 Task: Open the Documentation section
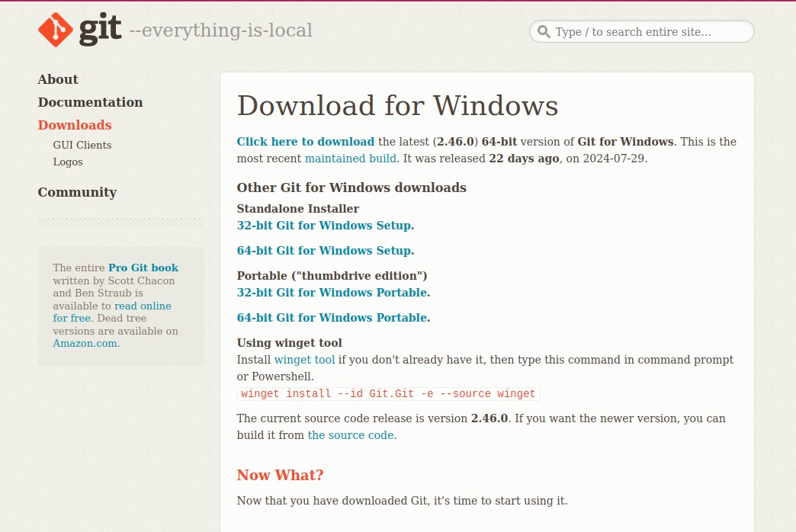tap(91, 102)
